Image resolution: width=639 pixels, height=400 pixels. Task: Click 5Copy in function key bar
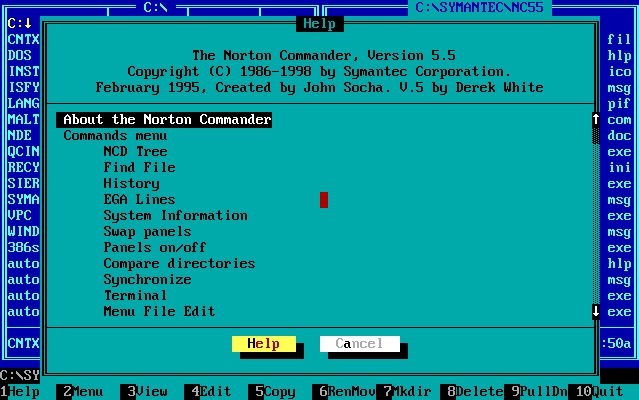[271, 392]
